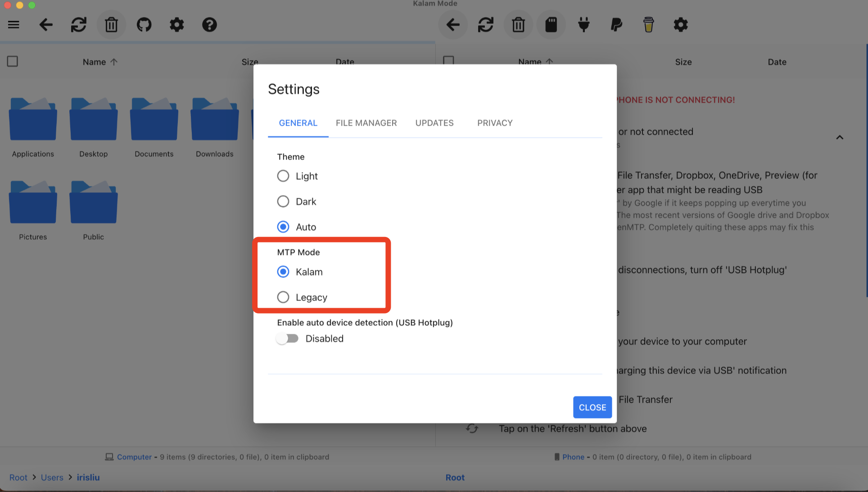Sort Computer pane by Name column
Screen dimensions: 868x492
pos(100,62)
